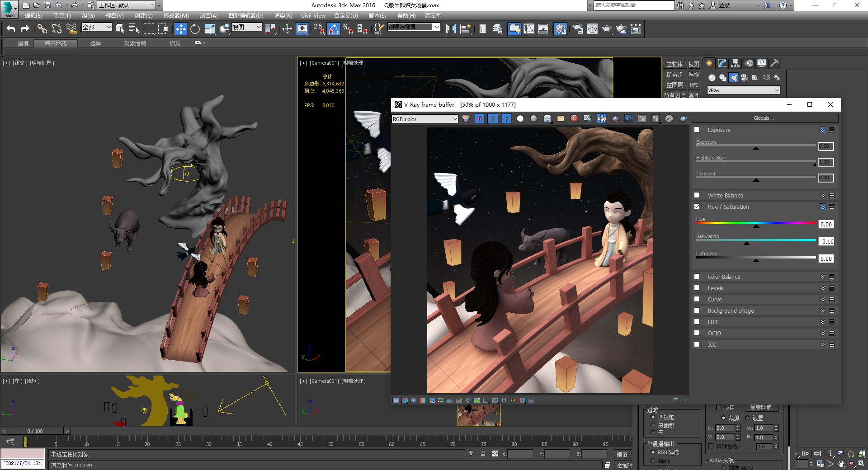Open the 渲染(R) menu
Screen dimensions: 868x470
[283, 15]
